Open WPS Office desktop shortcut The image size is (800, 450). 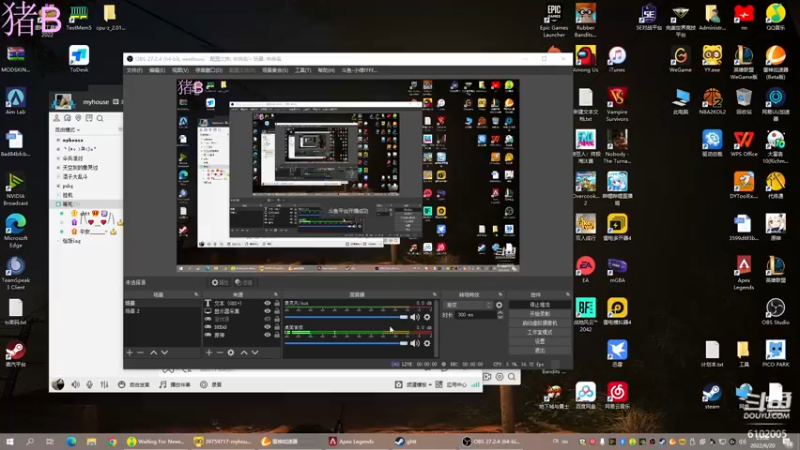[744, 144]
